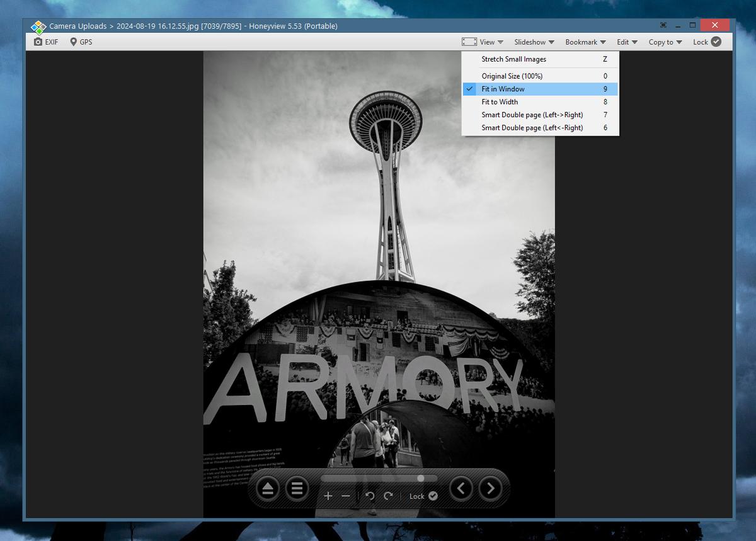
Task: Enable Stretch Small Images
Action: click(x=541, y=59)
